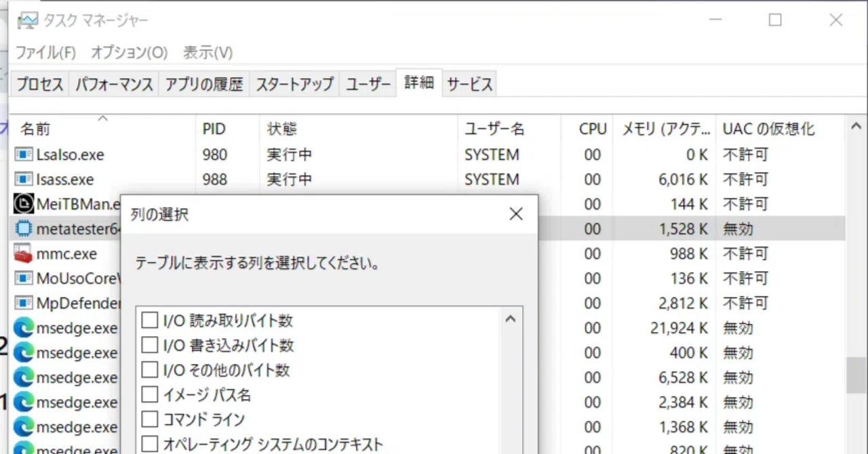Viewport: 868px width, 454px height.
Task: Click scroll-up arrow in column list
Action: pyautogui.click(x=511, y=318)
